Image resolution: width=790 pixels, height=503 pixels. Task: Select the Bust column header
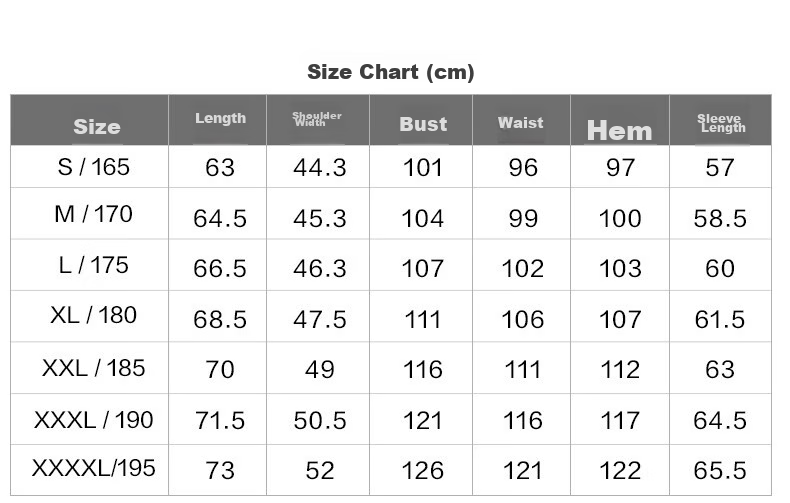tap(423, 124)
